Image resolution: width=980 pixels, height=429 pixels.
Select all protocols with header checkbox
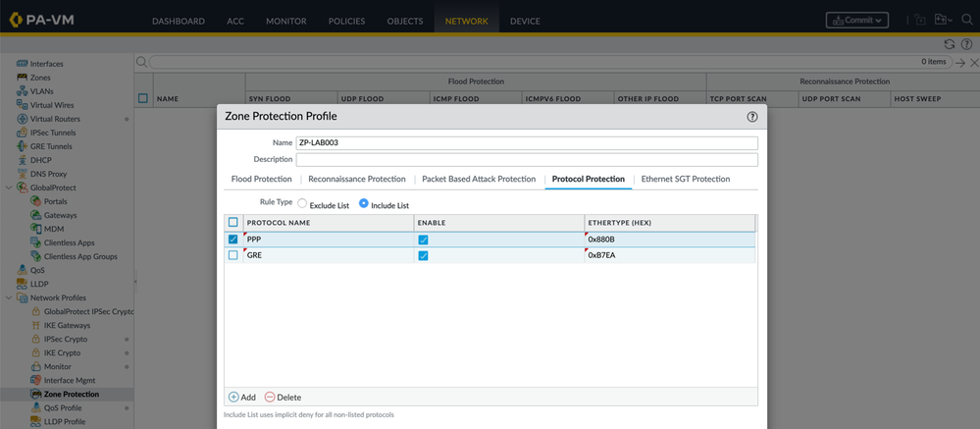coord(232,222)
